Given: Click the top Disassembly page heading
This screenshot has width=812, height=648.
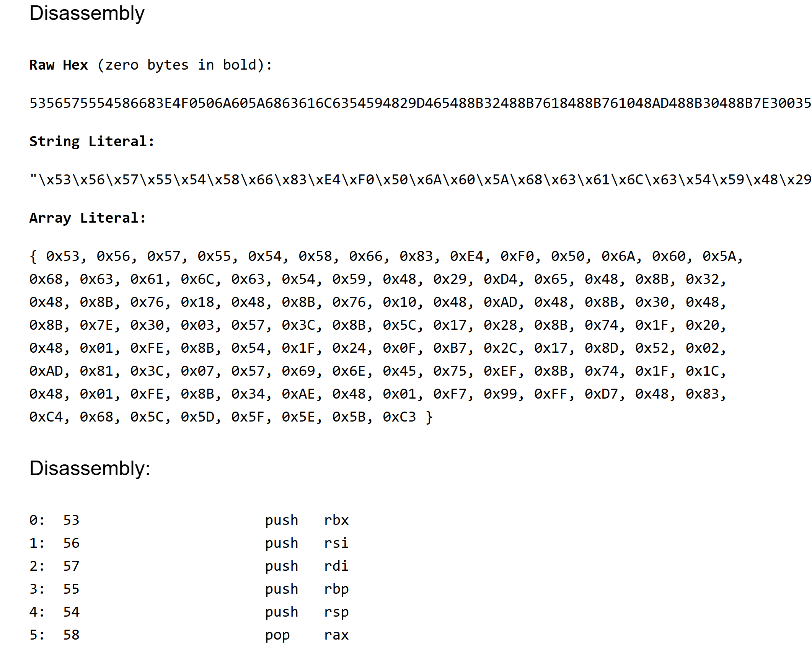Looking at the screenshot, I should tap(87, 14).
